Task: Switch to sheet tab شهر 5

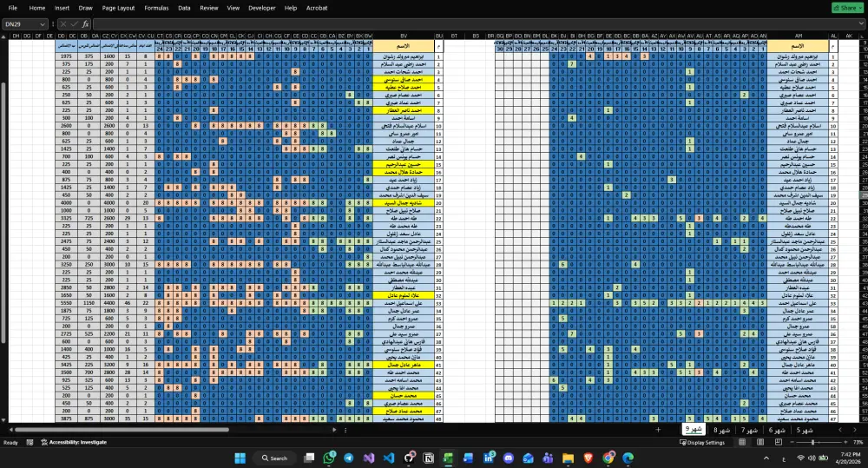Action: click(805, 430)
